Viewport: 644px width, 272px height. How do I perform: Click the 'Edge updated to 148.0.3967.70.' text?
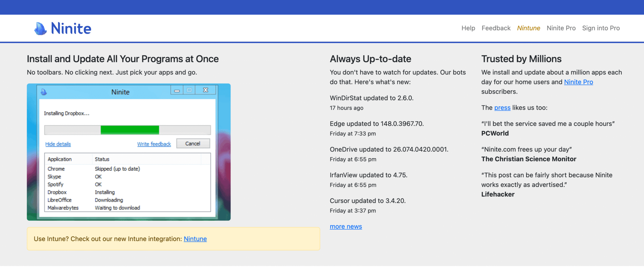377,124
